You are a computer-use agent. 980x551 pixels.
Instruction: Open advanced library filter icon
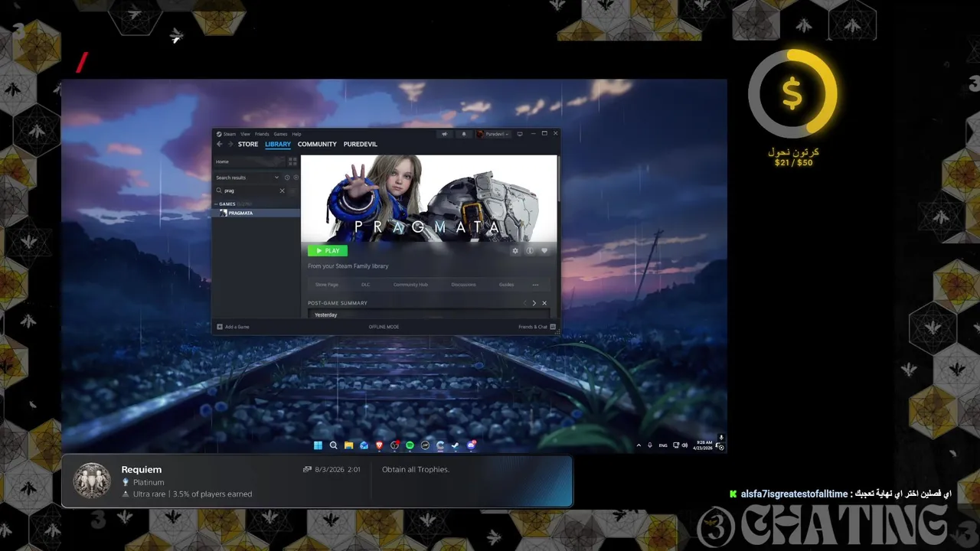click(294, 191)
